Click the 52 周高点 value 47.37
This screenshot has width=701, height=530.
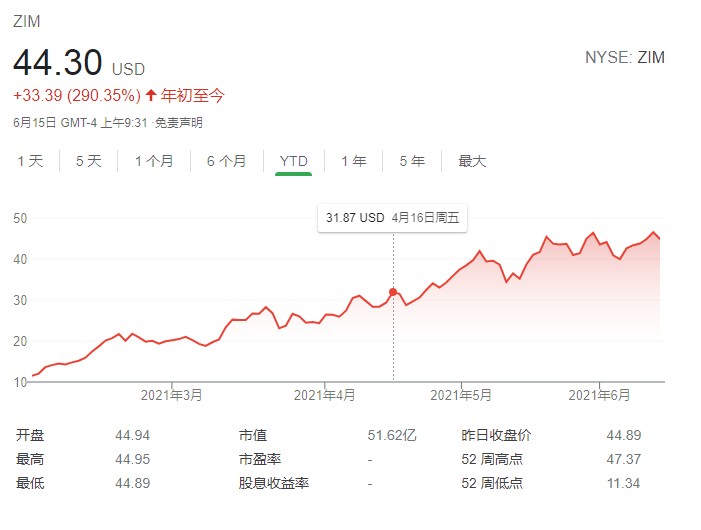point(624,459)
